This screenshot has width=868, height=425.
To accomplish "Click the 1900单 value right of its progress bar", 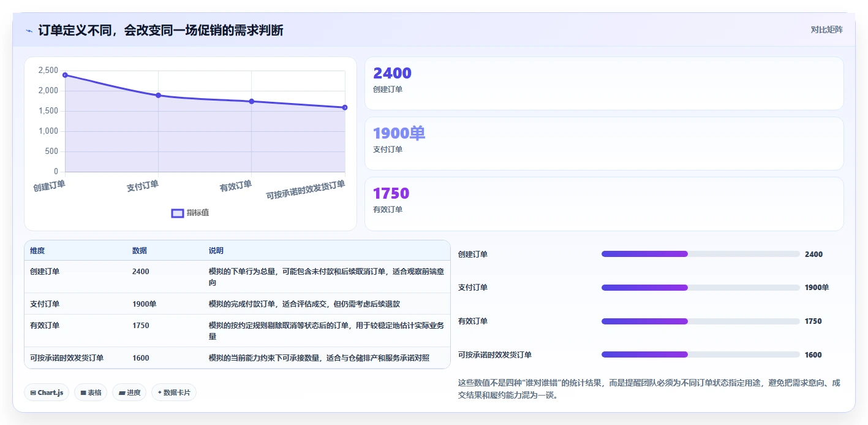I will coord(817,288).
